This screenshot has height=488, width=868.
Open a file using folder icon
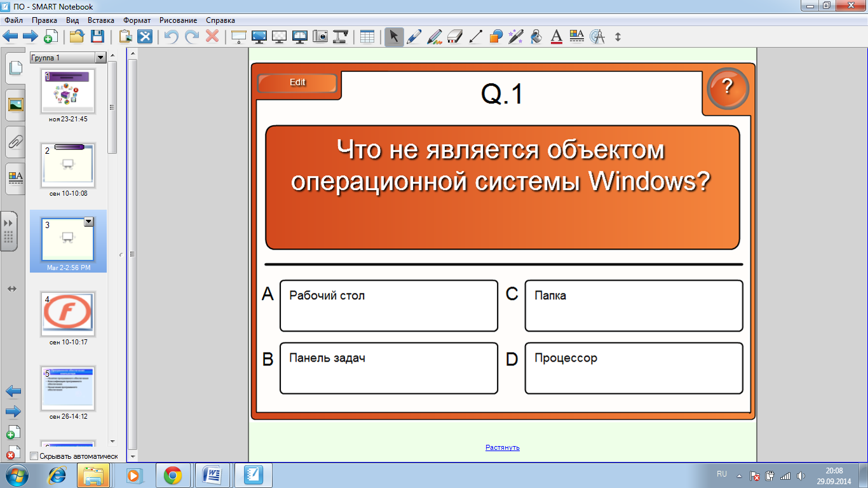click(77, 36)
